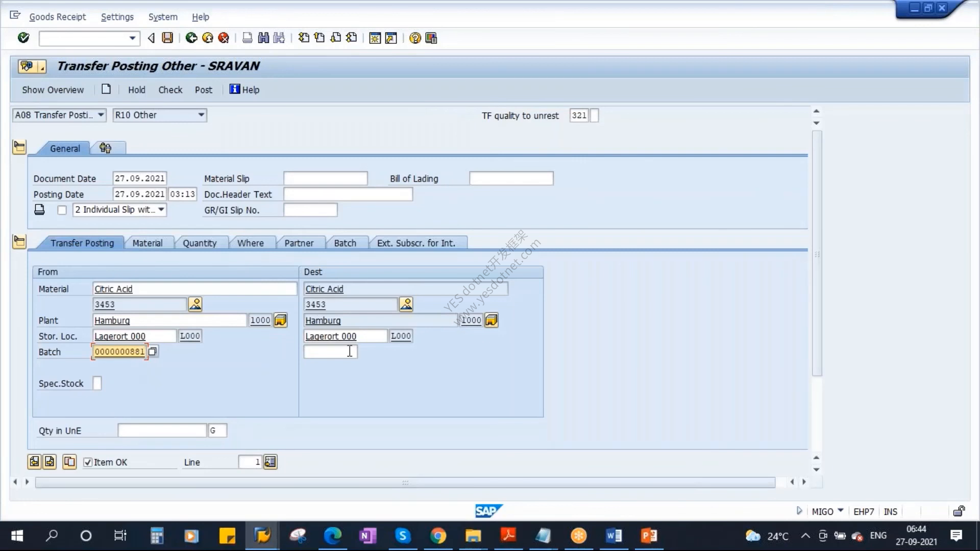Click the First Page icon
The height and width of the screenshot is (551, 980).
click(304, 38)
